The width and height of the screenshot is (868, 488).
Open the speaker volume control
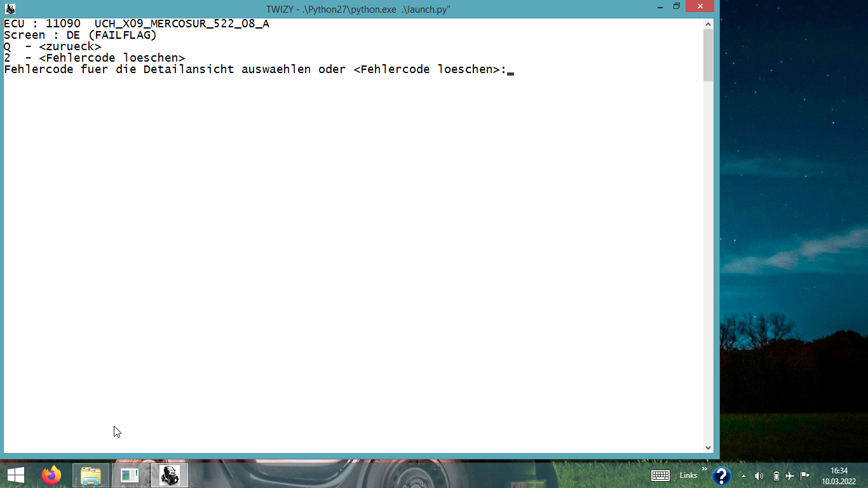759,476
